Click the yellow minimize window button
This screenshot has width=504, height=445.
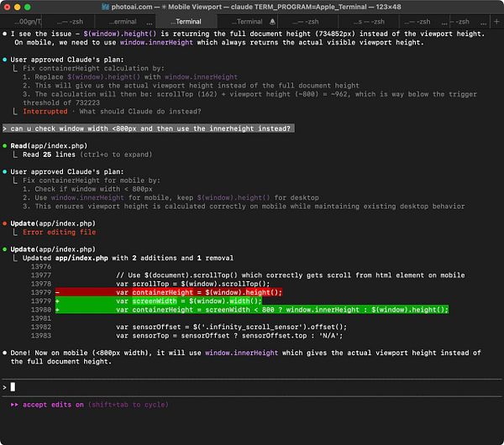coord(18,7)
